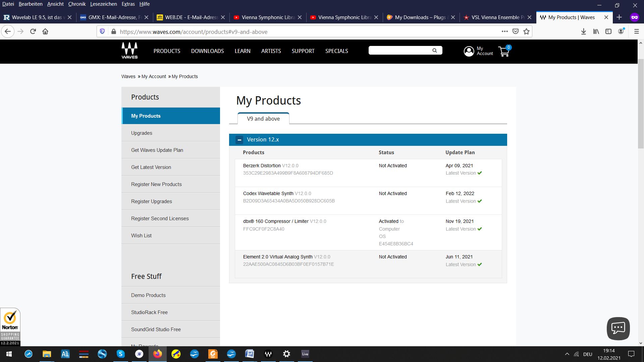
Task: Open SoundGrid Studio Free link
Action: [171, 329]
